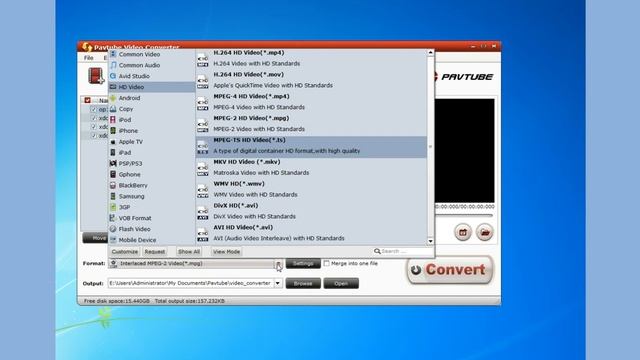Click the MPEG-2 HD Video mpg icon

coord(202,126)
